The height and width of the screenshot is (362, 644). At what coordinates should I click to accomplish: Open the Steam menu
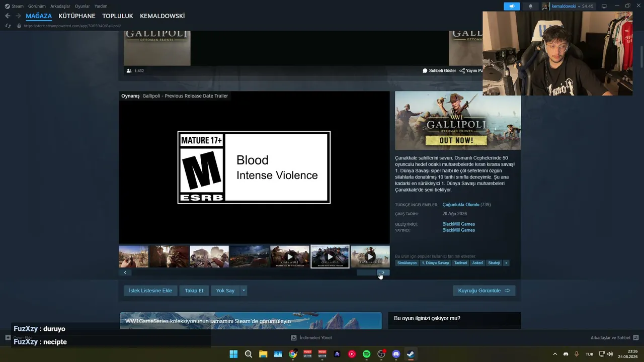click(x=18, y=6)
